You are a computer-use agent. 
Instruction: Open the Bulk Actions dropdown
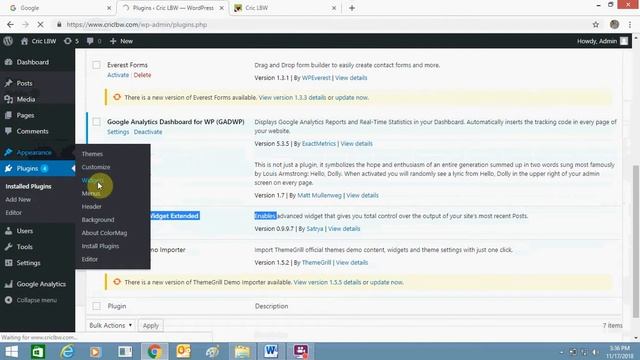point(111,325)
